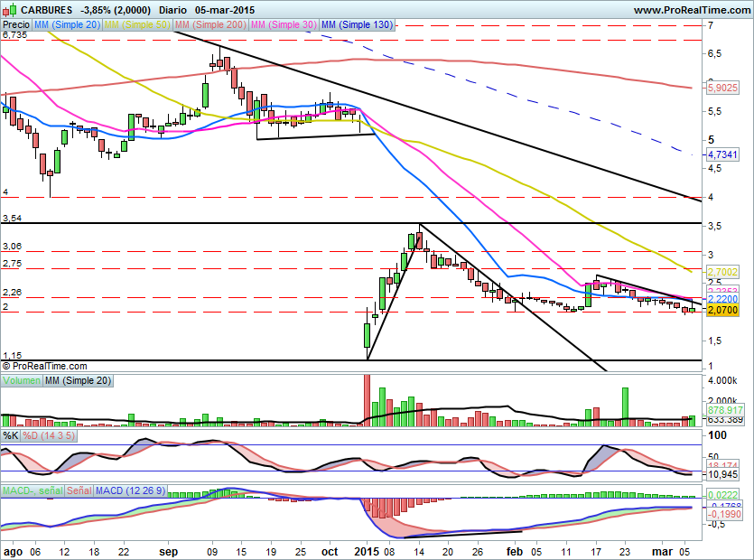Viewport: 754px width, 560px height.
Task: Click the 4,7341 value tag on price axis
Action: pos(722,155)
